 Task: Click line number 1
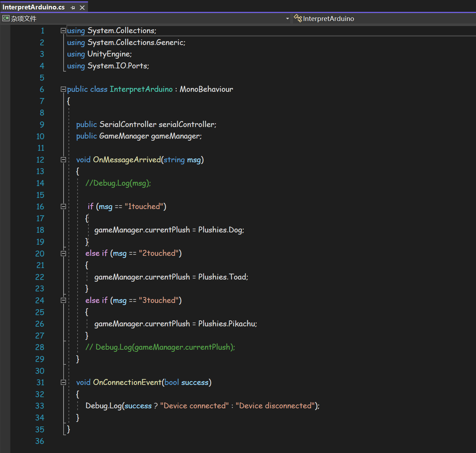(x=42, y=31)
